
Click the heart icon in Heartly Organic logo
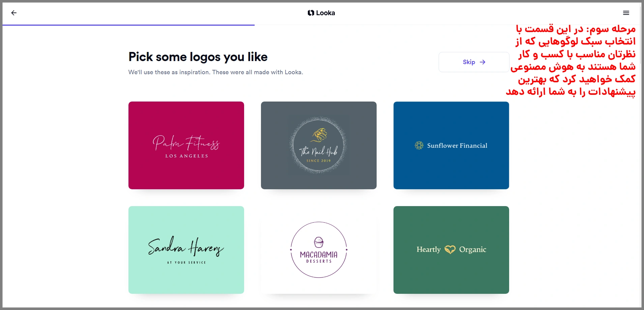point(450,250)
